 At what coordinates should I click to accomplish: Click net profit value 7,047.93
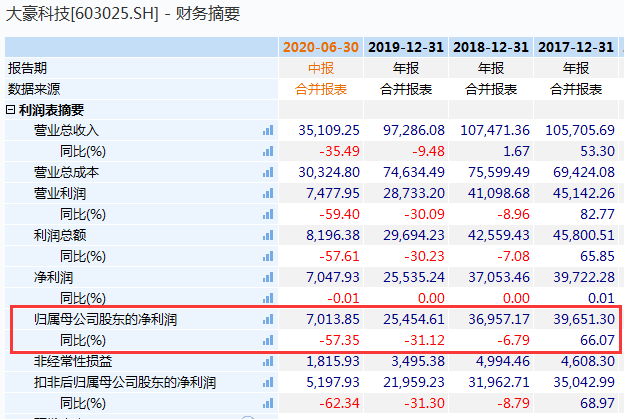coord(333,277)
